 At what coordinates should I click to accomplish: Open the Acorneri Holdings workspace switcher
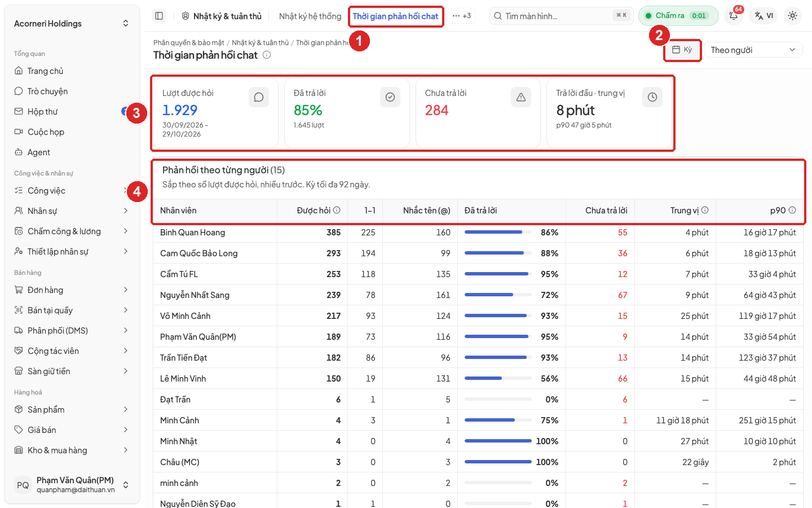point(72,24)
